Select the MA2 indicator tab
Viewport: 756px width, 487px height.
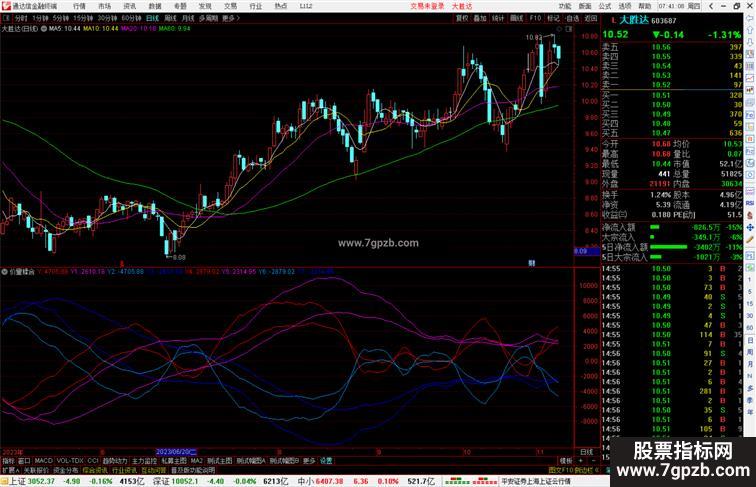[196, 461]
